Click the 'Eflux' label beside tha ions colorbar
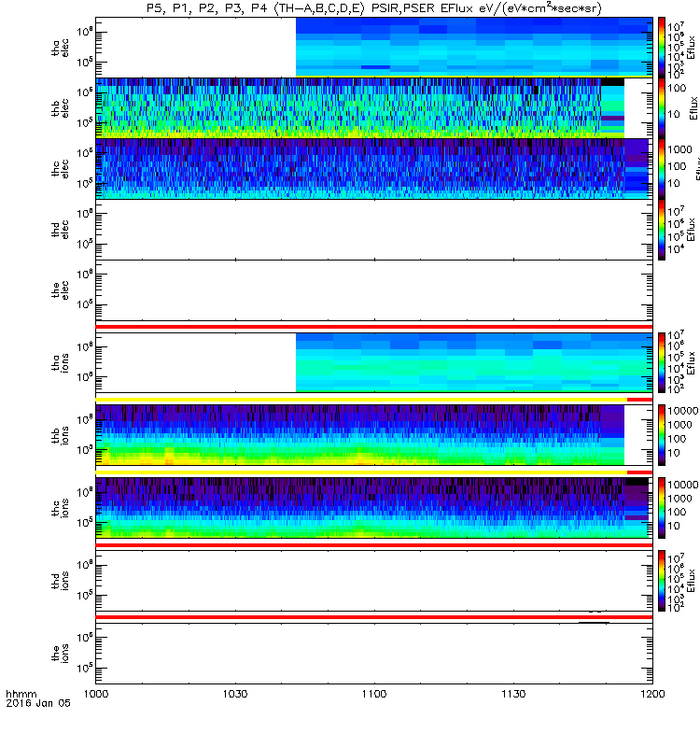The image size is (700, 747). click(x=692, y=363)
